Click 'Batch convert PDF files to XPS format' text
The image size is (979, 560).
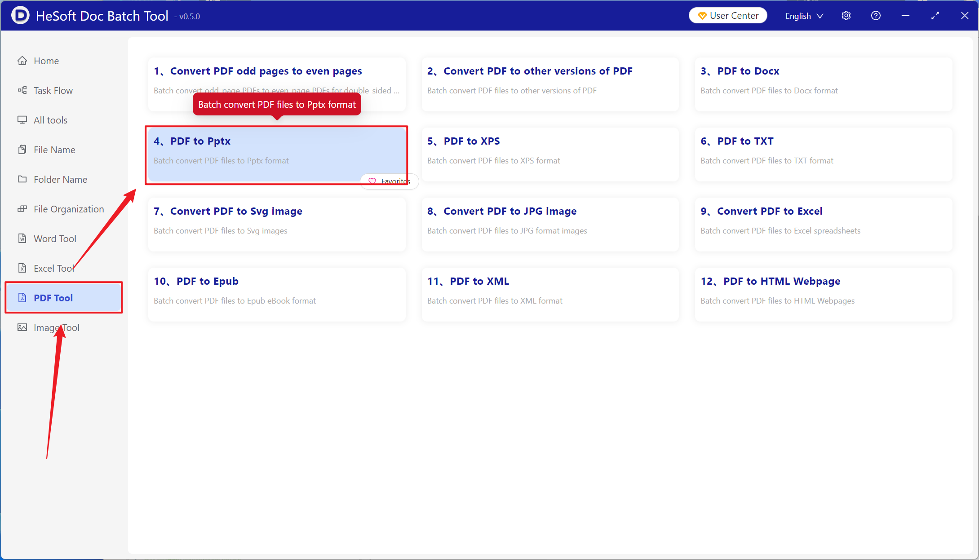(x=494, y=161)
